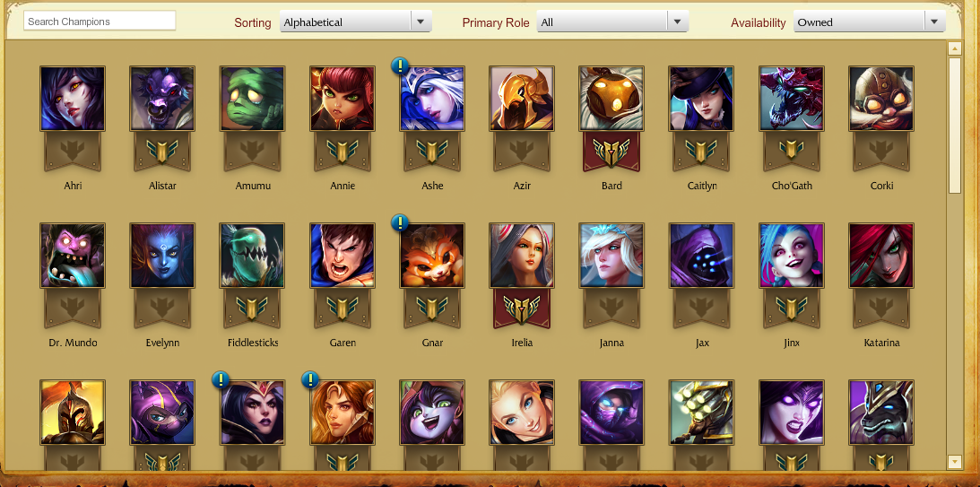980x487 pixels.
Task: Click the exclamation alert badge on Gnar
Action: (x=400, y=222)
